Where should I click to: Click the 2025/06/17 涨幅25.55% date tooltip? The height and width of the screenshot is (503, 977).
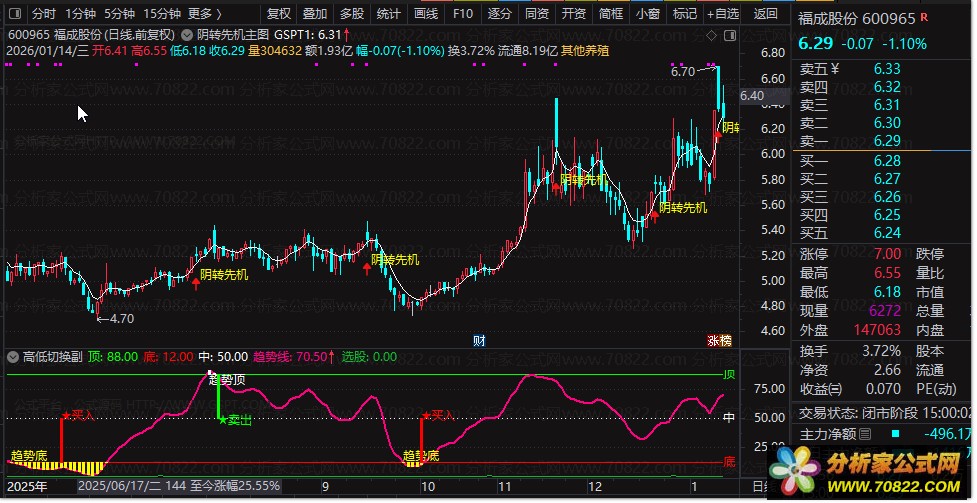[x=179, y=486]
